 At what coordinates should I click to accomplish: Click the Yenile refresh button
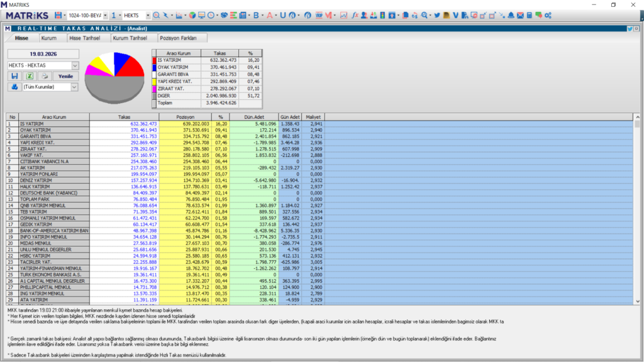[x=65, y=76]
